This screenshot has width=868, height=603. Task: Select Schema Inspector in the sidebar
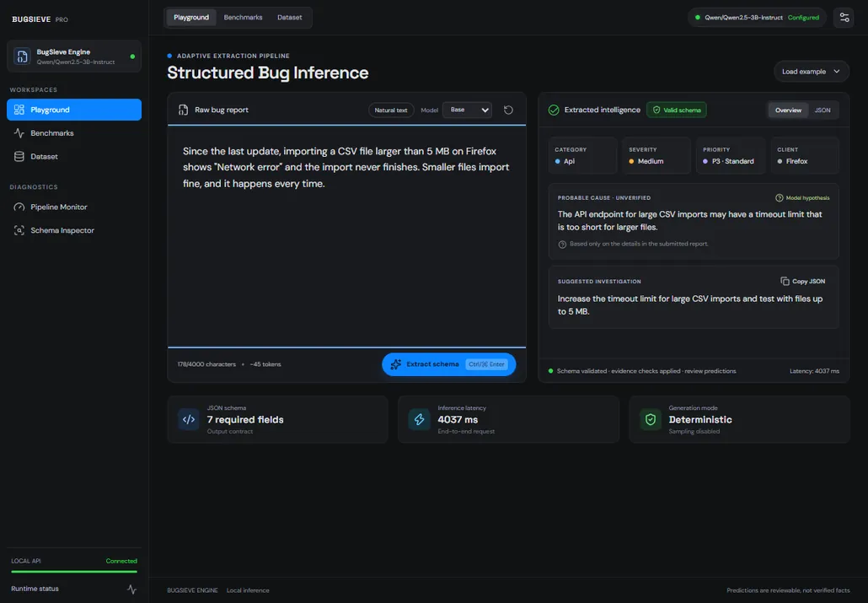click(x=74, y=230)
